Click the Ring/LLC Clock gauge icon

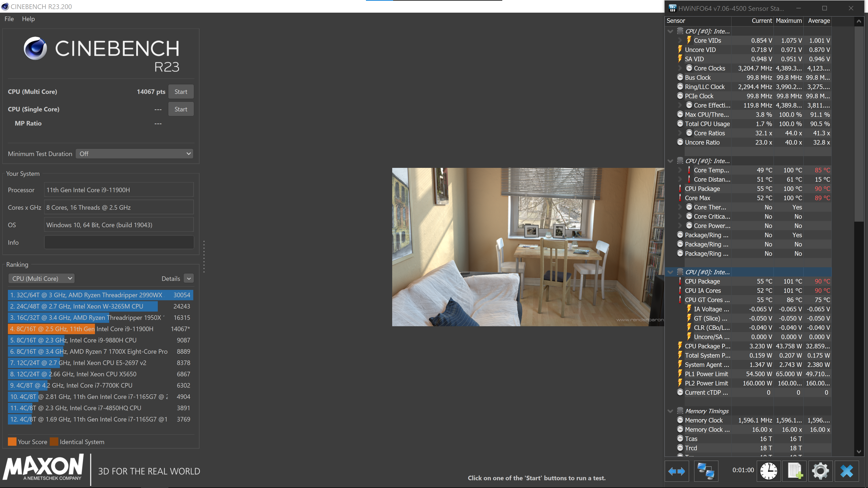tap(680, 87)
